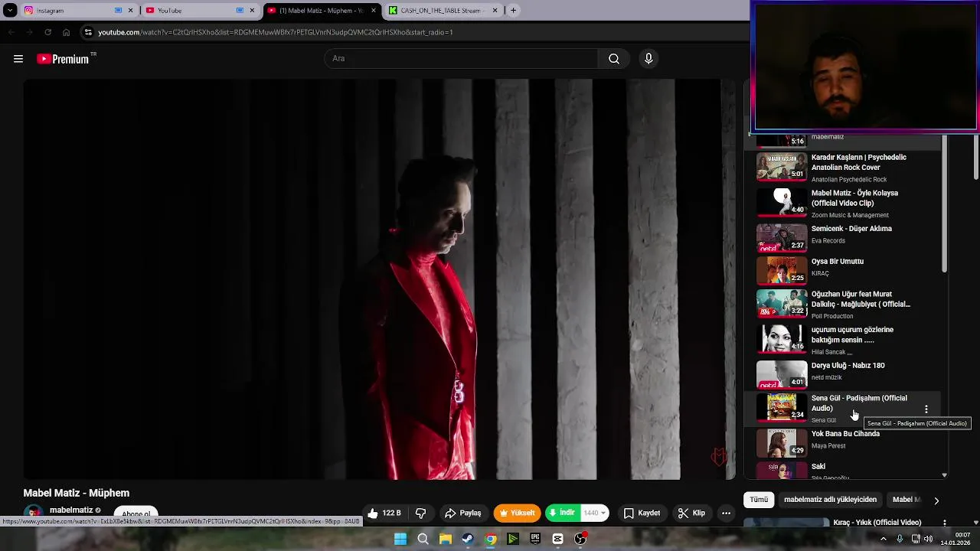Open CapCut from taskbar
The height and width of the screenshot is (551, 980).
pos(557,539)
